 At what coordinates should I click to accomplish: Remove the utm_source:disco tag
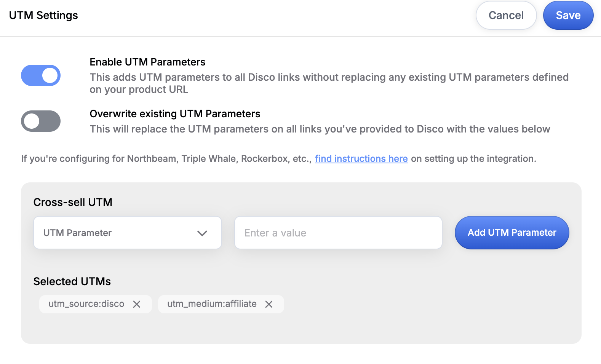click(137, 304)
